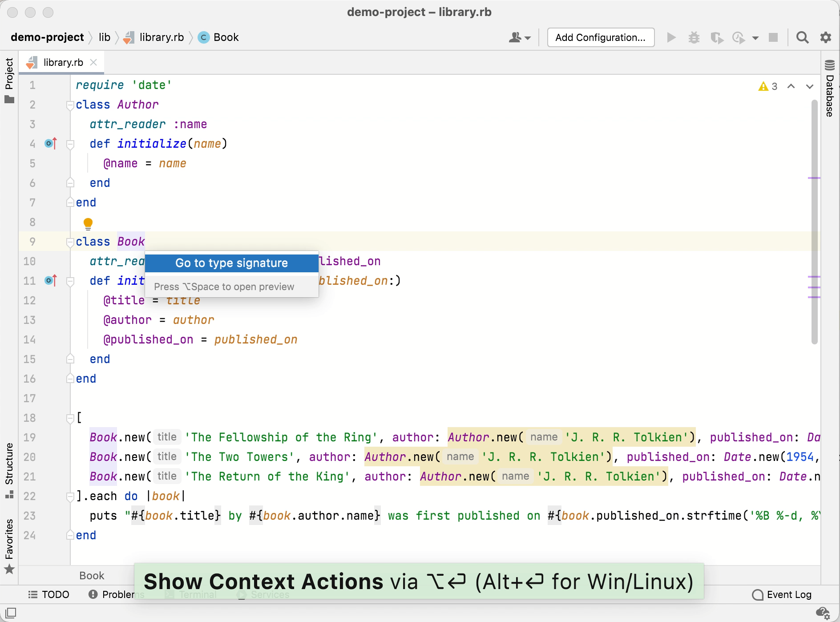This screenshot has height=622, width=840.
Task: Switch to the library.rb editor tab
Action: pos(63,62)
